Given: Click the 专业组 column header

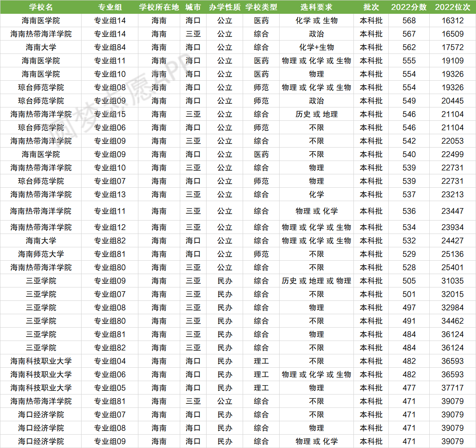Looking at the screenshot, I should (110, 7).
